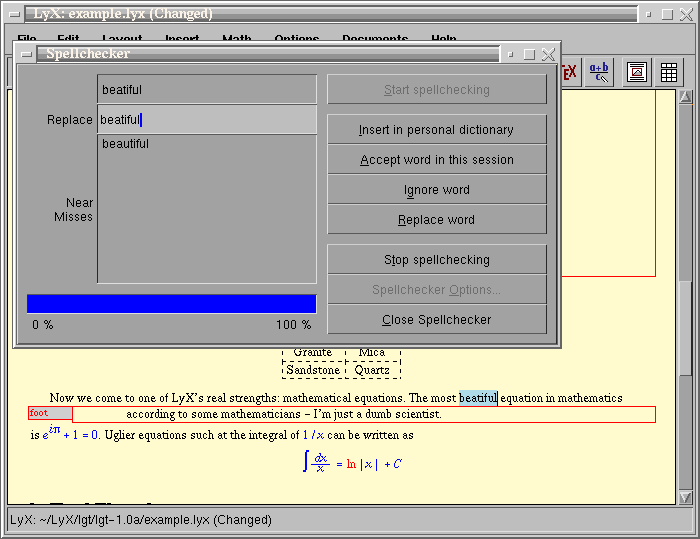Open the Insert menu
The width and height of the screenshot is (700, 539).
(182, 38)
